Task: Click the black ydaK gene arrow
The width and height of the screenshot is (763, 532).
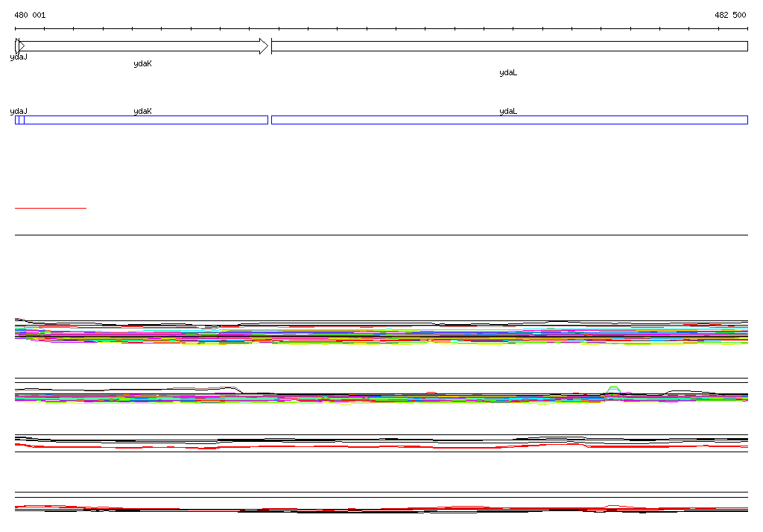Action: 142,46
